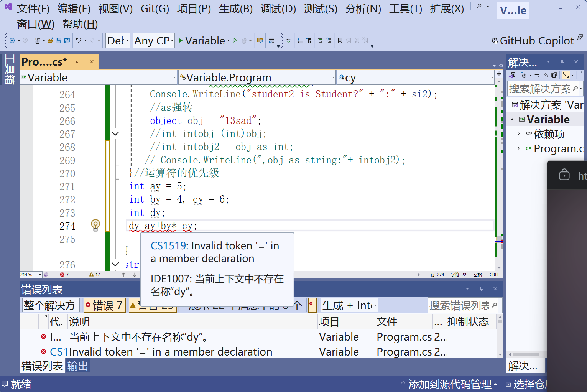Click the navigate backward arrow icon
The height and width of the screenshot is (392, 587).
12,40
